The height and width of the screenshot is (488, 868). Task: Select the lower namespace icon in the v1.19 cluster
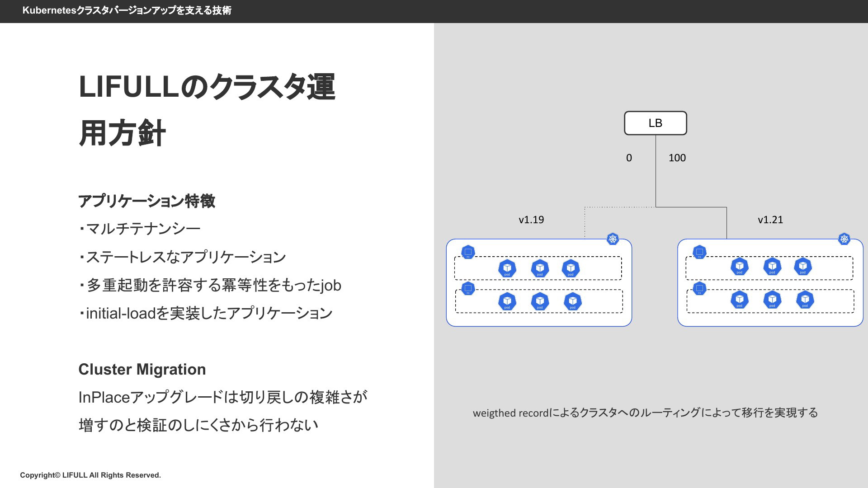click(468, 288)
